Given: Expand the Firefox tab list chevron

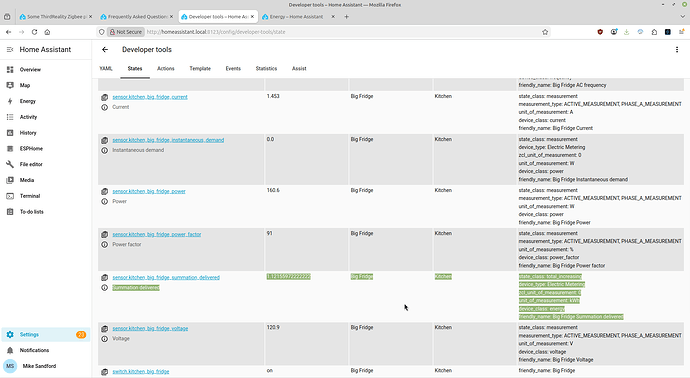Looking at the screenshot, I should click(683, 17).
